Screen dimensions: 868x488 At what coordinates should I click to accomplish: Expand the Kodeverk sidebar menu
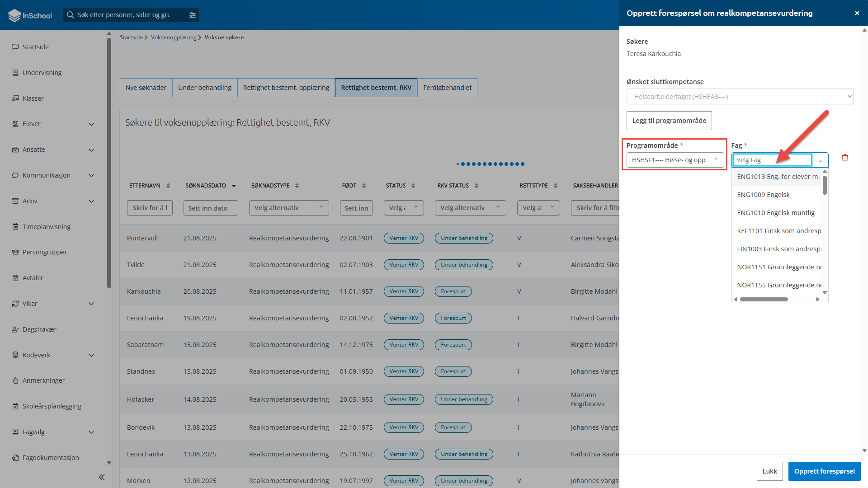[x=91, y=355]
